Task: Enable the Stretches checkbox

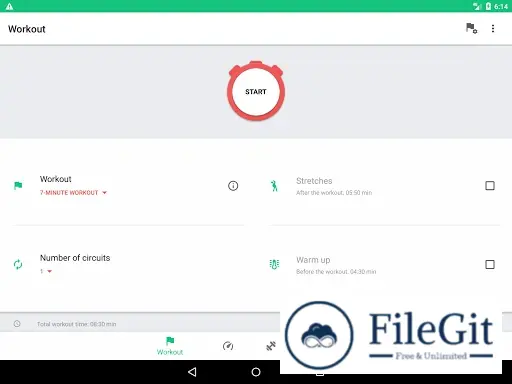Action: pos(490,186)
